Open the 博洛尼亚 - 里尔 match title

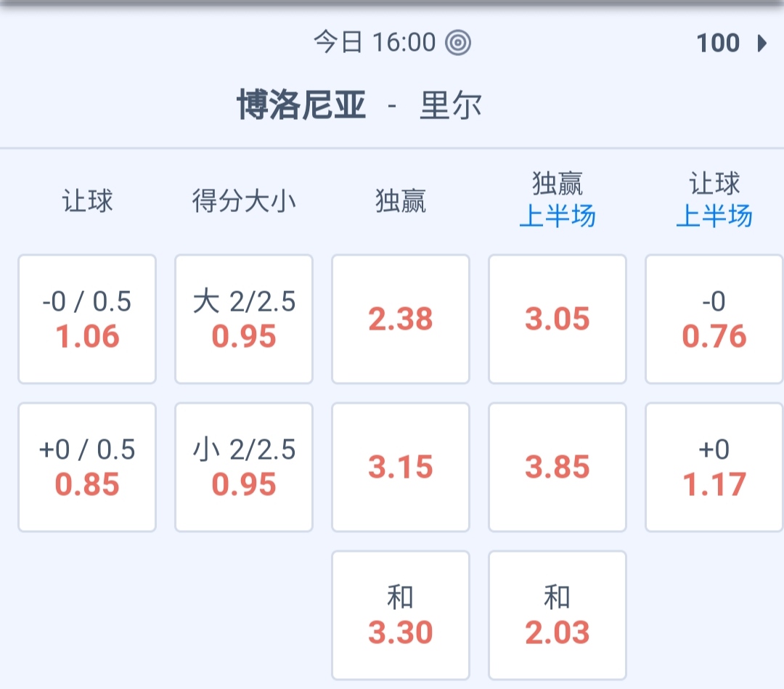point(359,106)
